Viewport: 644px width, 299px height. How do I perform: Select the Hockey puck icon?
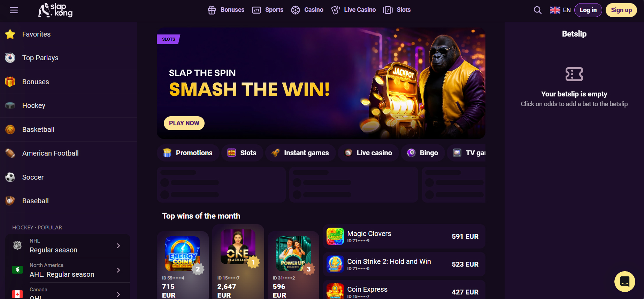(10, 105)
